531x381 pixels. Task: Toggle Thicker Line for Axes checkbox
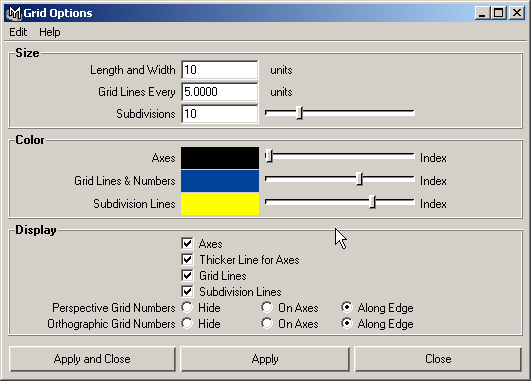[x=187, y=260]
